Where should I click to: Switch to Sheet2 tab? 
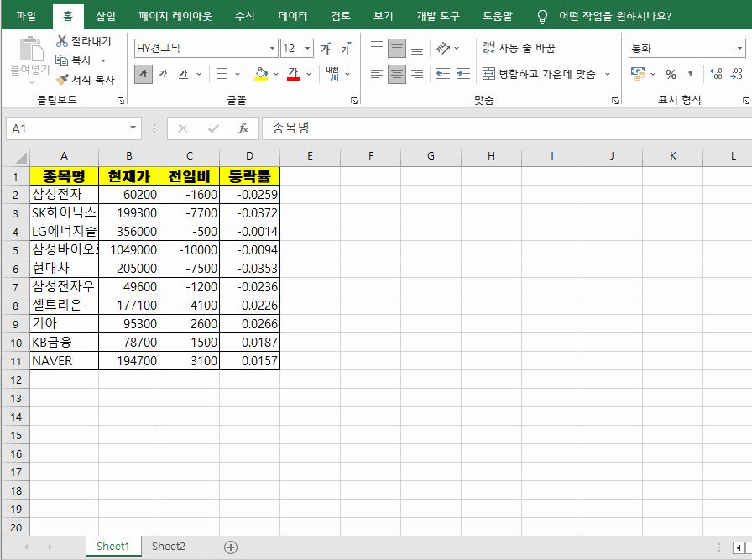pyautogui.click(x=169, y=546)
